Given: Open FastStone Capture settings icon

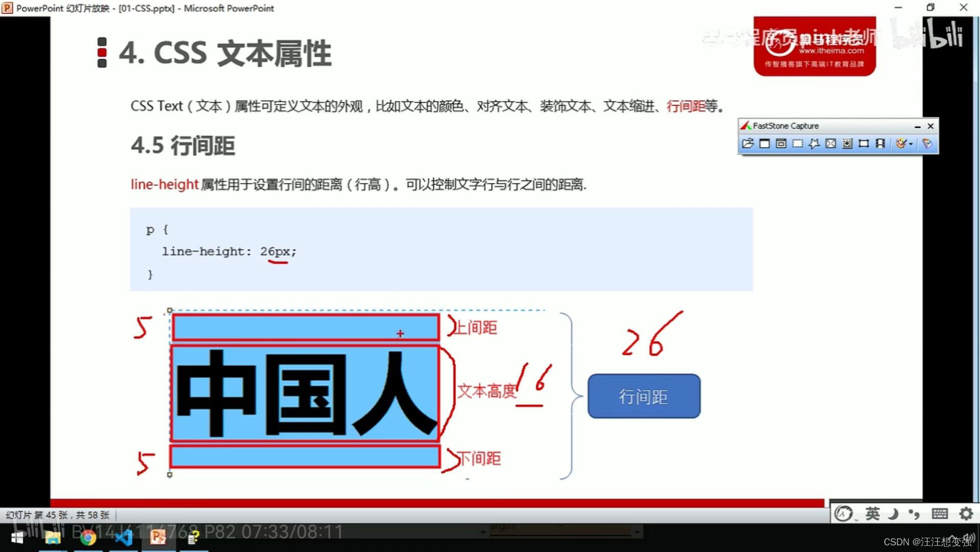Looking at the screenshot, I should (927, 144).
